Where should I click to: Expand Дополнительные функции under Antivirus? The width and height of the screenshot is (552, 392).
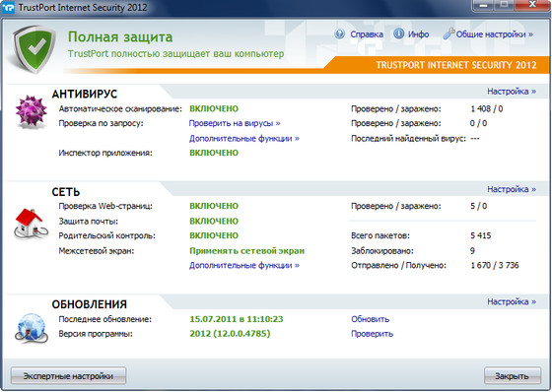click(x=244, y=138)
